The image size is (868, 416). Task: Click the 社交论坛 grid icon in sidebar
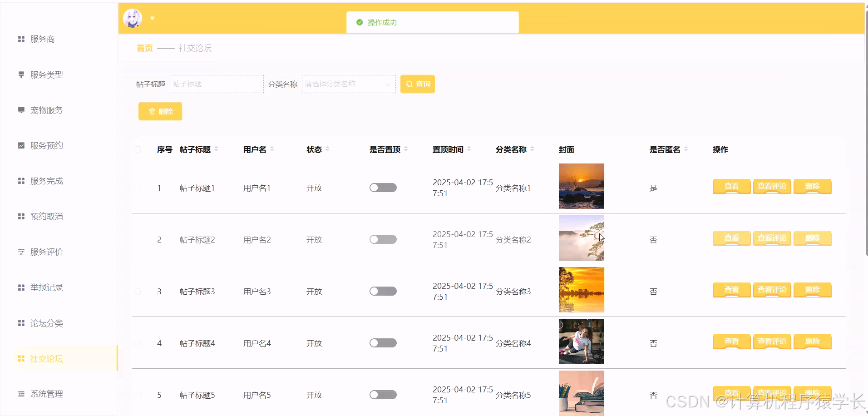(x=21, y=358)
